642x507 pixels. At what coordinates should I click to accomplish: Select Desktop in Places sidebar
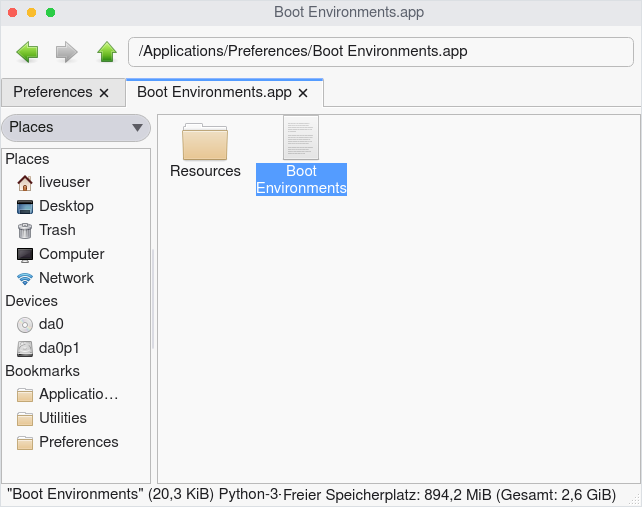point(66,206)
